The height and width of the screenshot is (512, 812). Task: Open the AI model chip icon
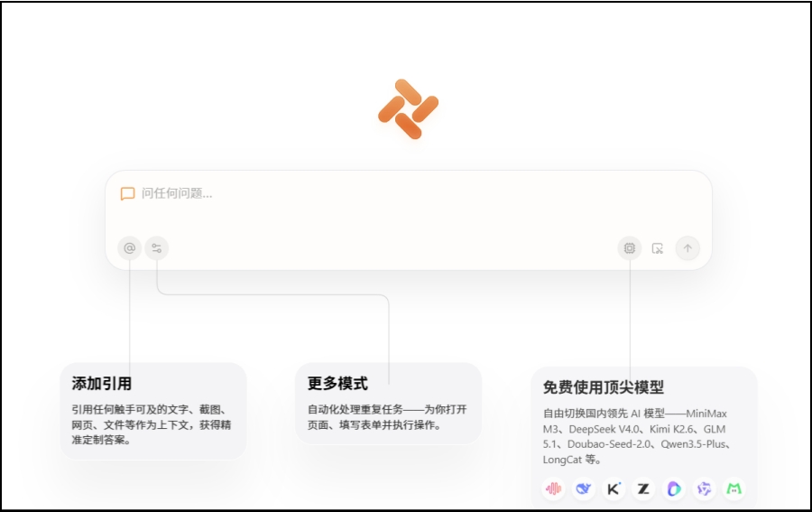coord(630,248)
